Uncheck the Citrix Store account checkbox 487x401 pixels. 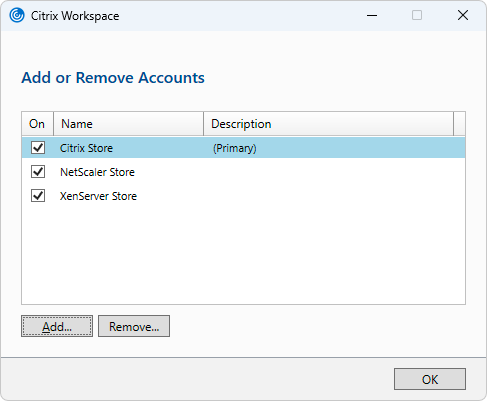pos(38,147)
